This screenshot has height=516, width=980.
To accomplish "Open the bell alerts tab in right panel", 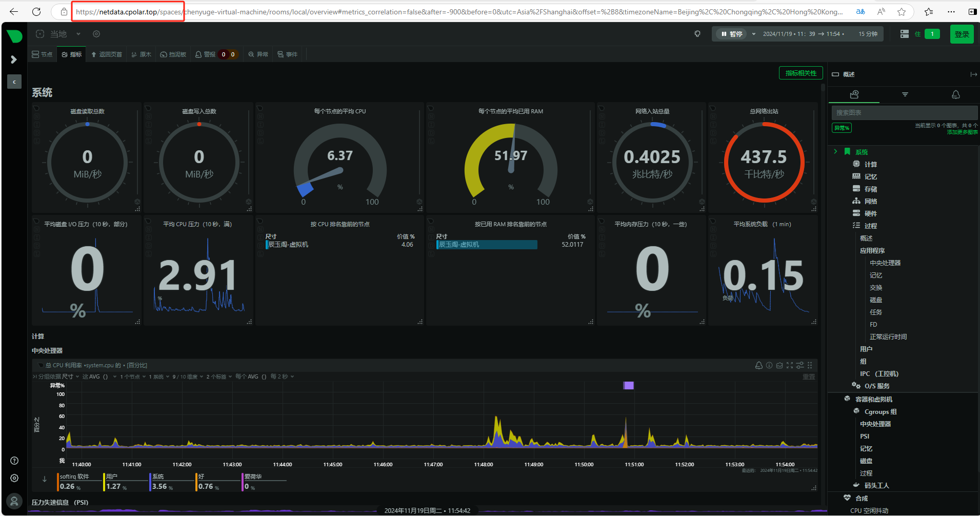I will 956,94.
